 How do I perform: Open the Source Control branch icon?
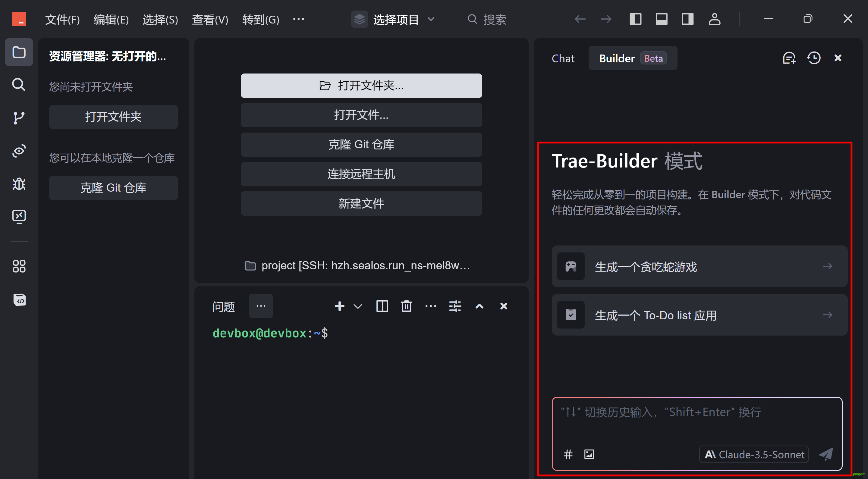point(19,117)
